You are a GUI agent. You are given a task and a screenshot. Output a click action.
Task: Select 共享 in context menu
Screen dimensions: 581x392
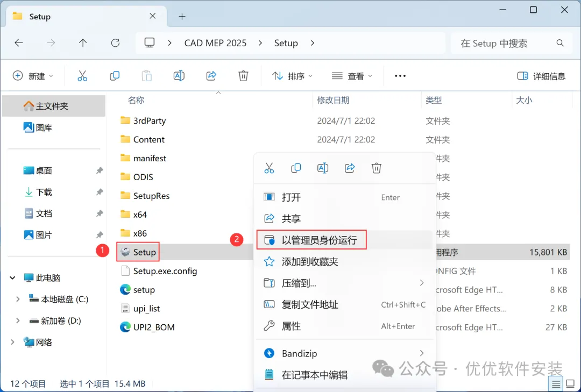point(345,219)
